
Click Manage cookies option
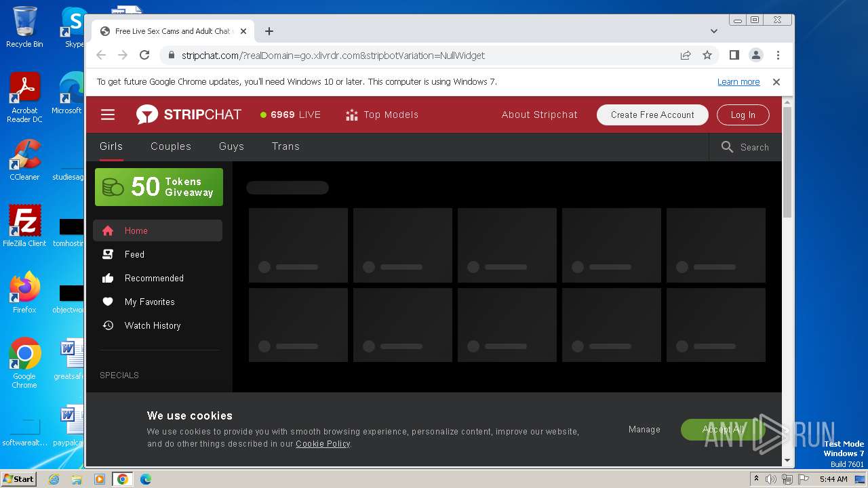644,429
